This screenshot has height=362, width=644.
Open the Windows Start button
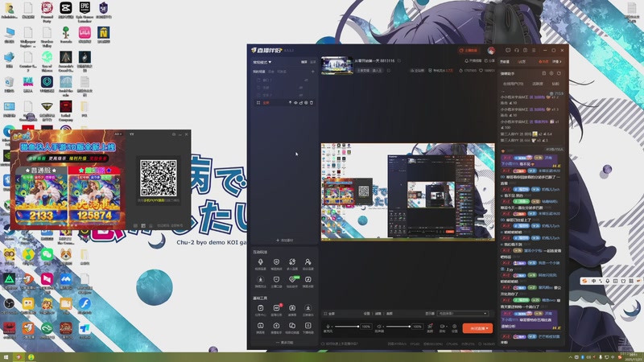[6, 357]
